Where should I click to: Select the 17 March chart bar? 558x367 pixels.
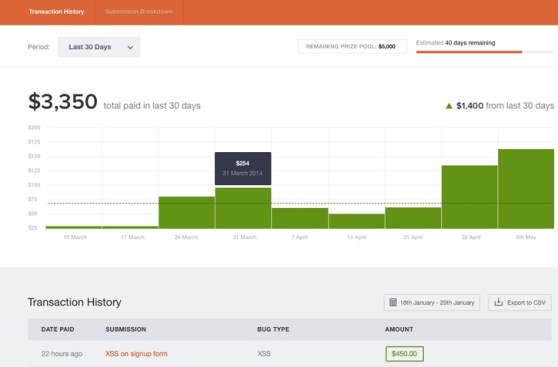[x=130, y=227]
